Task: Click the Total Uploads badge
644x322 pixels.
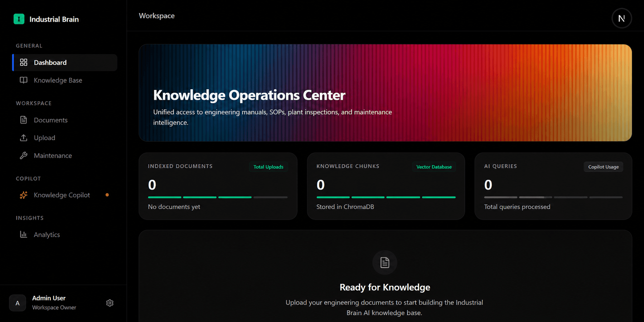Action: click(268, 167)
